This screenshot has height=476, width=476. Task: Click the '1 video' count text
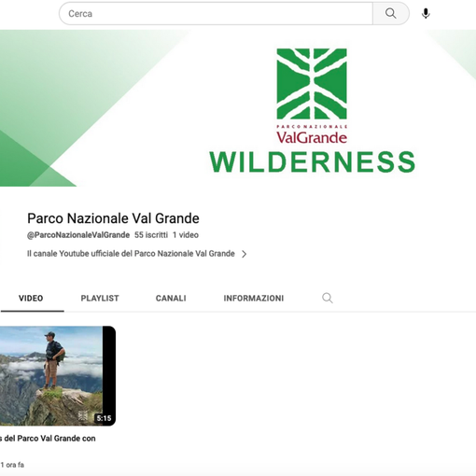coord(186,235)
